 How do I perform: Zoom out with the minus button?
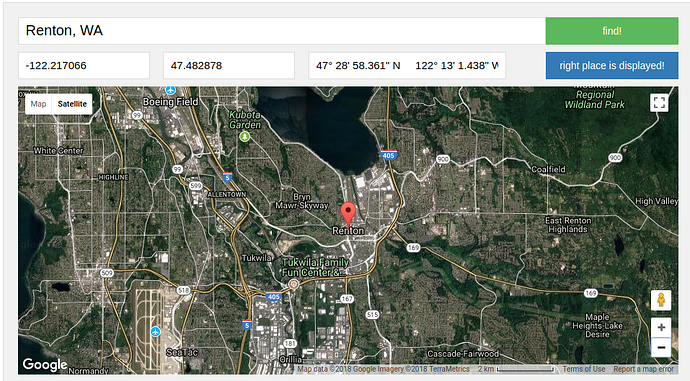pos(661,348)
